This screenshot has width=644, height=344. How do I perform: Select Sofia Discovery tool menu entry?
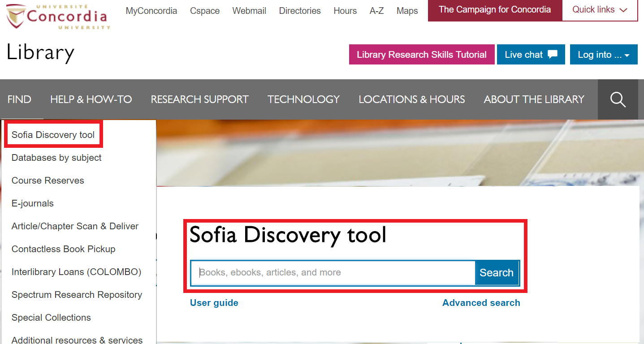[x=53, y=135]
